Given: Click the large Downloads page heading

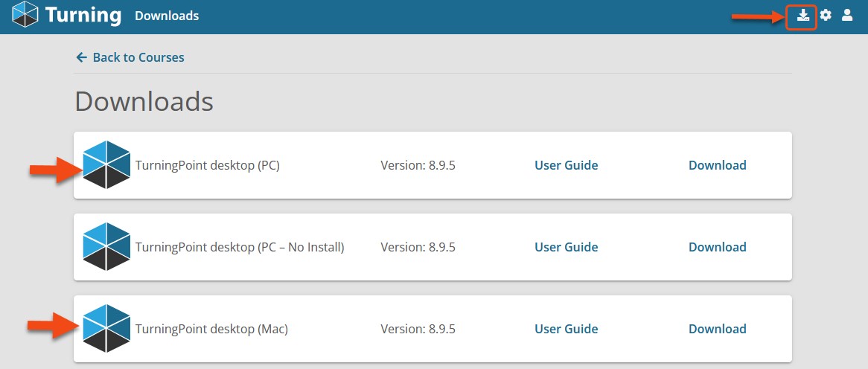Looking at the screenshot, I should [144, 102].
